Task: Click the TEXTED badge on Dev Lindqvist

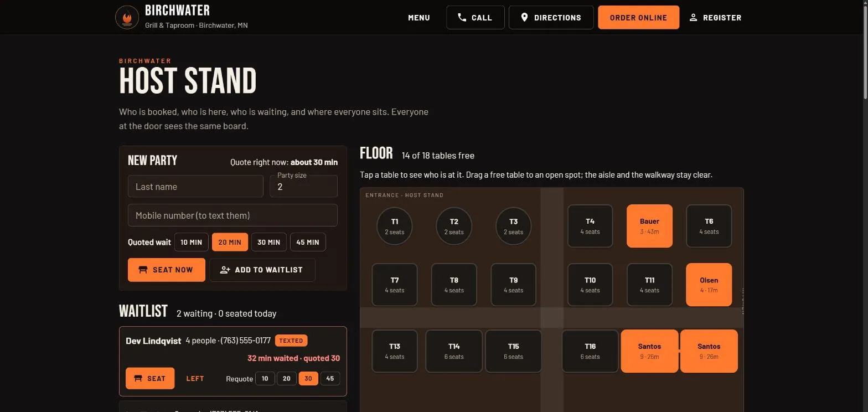Action: point(291,341)
